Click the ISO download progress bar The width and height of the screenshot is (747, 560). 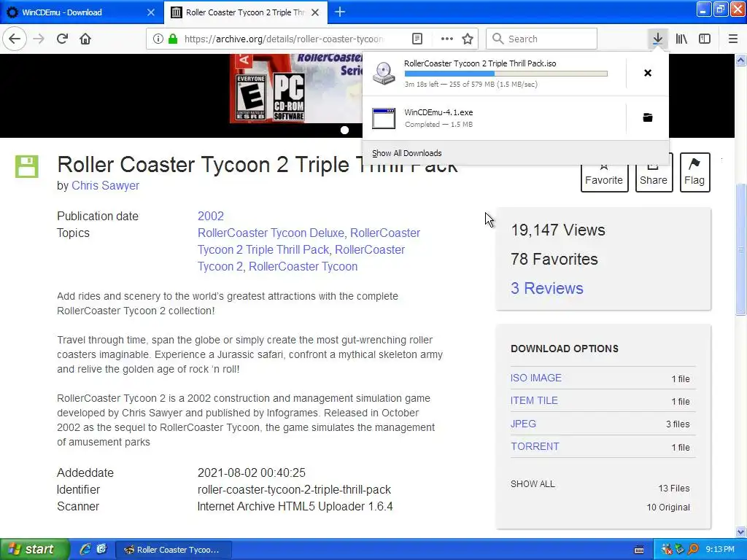(x=506, y=74)
